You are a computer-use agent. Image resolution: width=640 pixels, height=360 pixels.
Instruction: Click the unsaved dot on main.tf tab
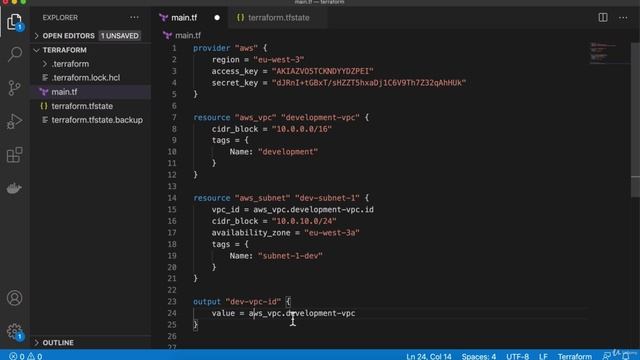tap(217, 18)
